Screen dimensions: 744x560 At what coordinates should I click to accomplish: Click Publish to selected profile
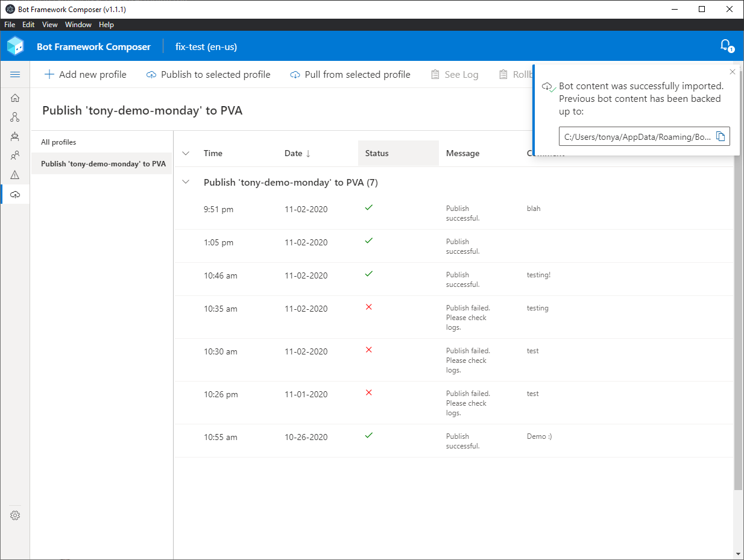209,75
